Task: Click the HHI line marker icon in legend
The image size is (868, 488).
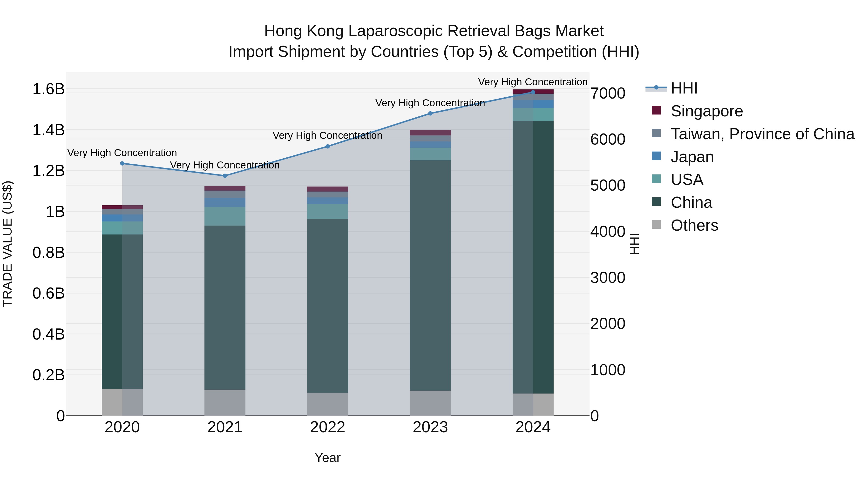Action: (x=656, y=88)
